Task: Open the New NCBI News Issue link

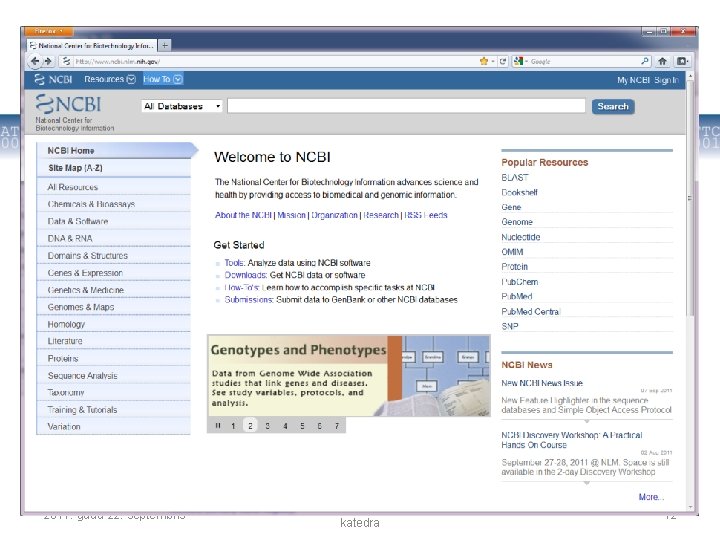Action: click(542, 383)
